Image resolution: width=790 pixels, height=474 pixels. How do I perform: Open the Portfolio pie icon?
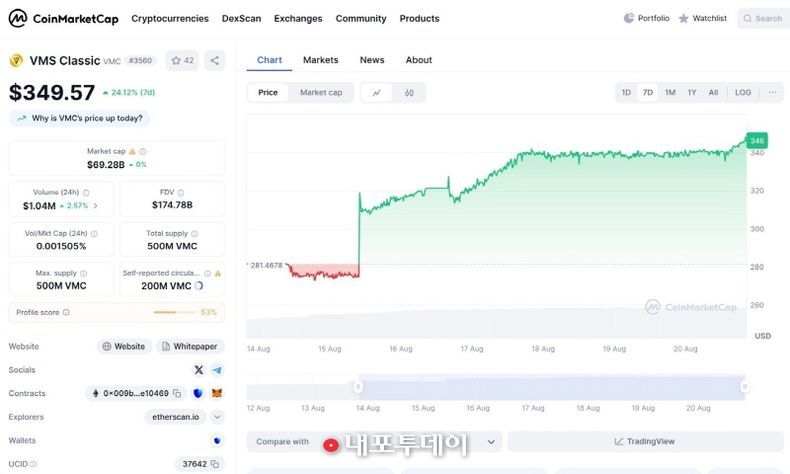tap(628, 18)
